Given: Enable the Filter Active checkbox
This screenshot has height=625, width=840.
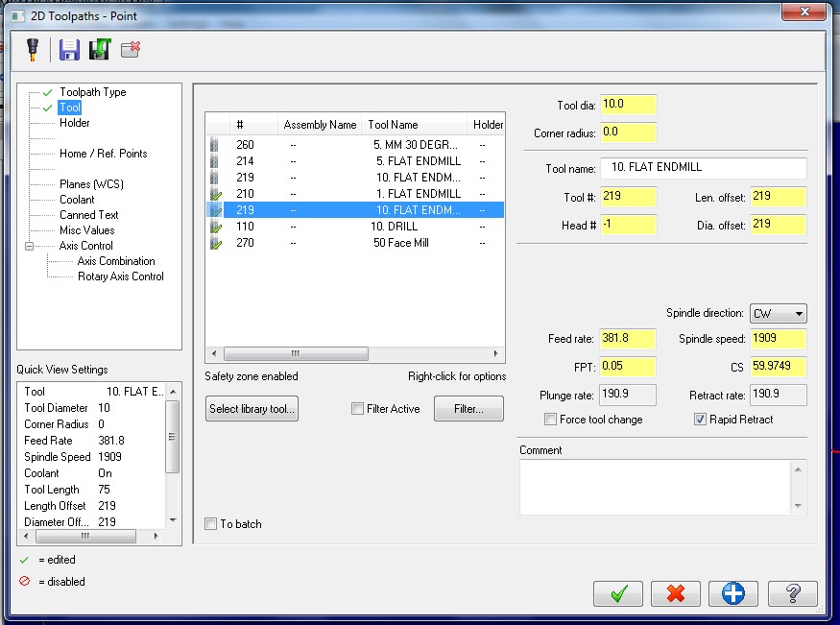Looking at the screenshot, I should pos(357,409).
